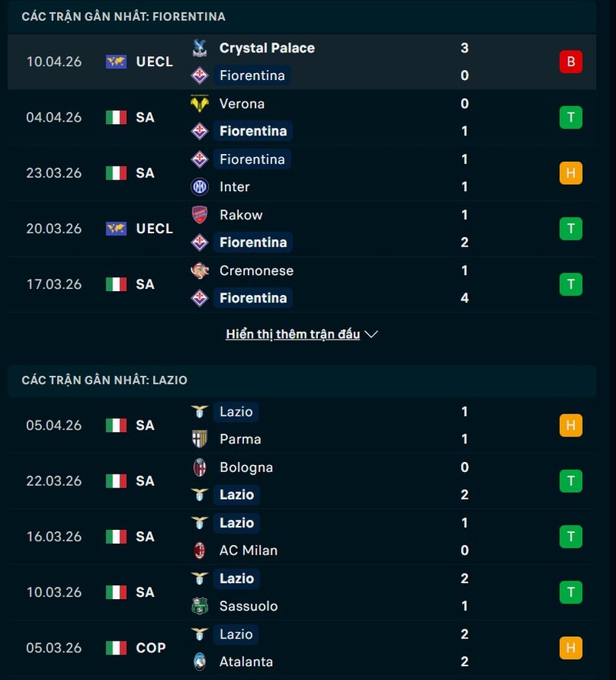Click the Rakow club badge
Screen dimensions: 616x680
click(199, 215)
